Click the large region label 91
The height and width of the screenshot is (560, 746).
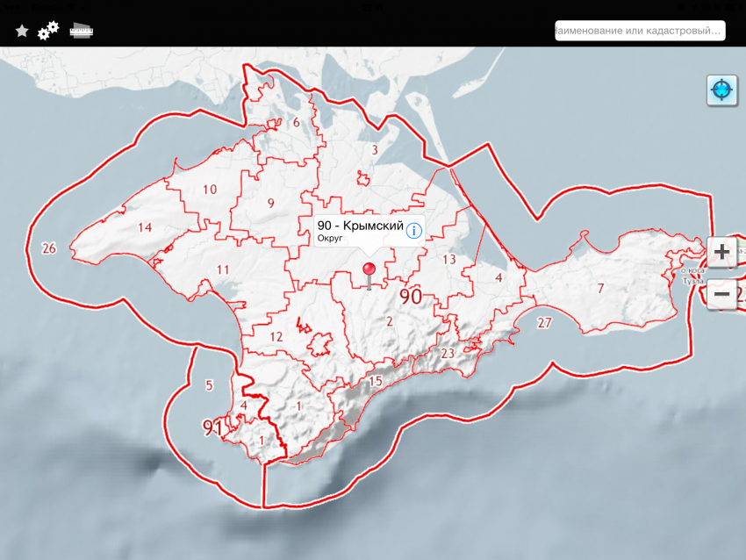tap(212, 427)
